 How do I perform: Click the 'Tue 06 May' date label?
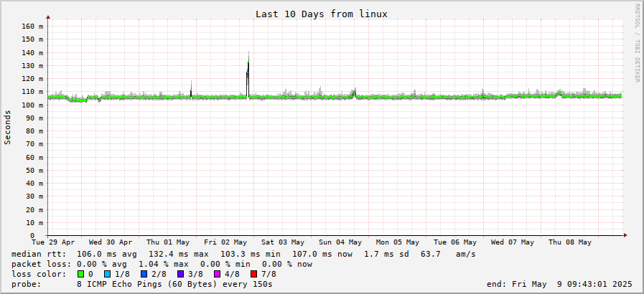point(455,242)
